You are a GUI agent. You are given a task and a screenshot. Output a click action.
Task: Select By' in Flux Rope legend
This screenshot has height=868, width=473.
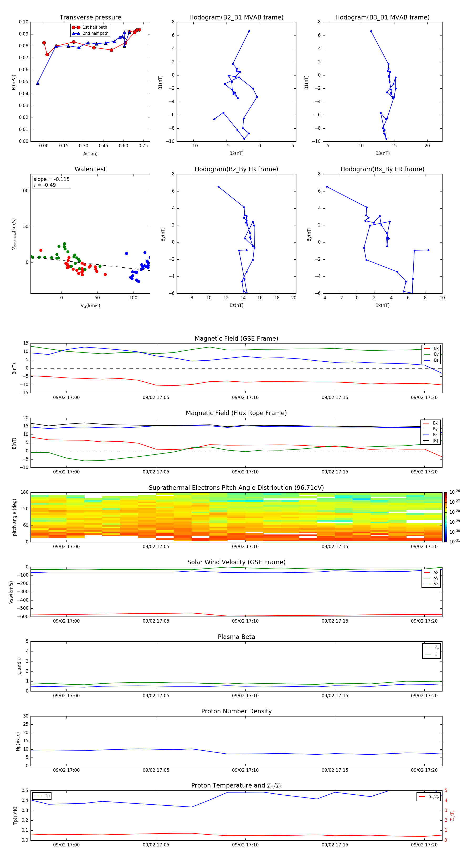click(431, 429)
